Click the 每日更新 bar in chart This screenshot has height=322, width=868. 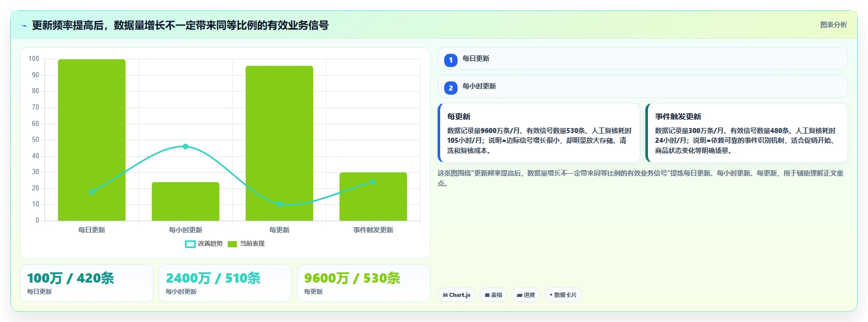92,140
